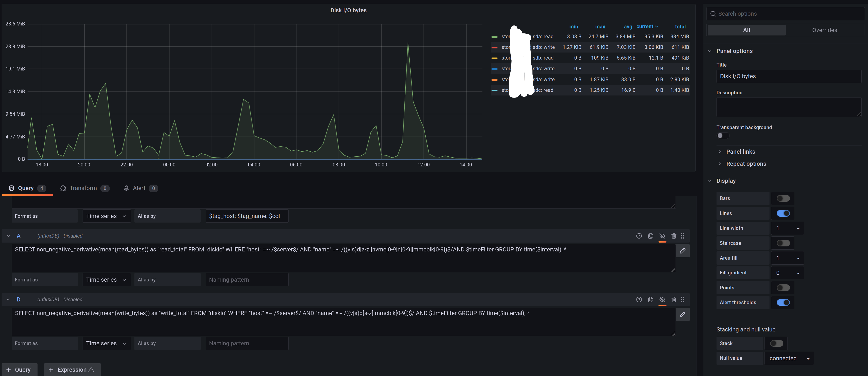Select the Overrides tab
This screenshot has height=376, width=868.
pos(824,30)
